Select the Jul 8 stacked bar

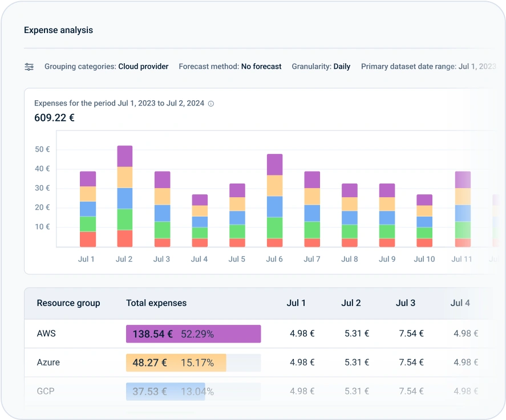[x=350, y=215]
